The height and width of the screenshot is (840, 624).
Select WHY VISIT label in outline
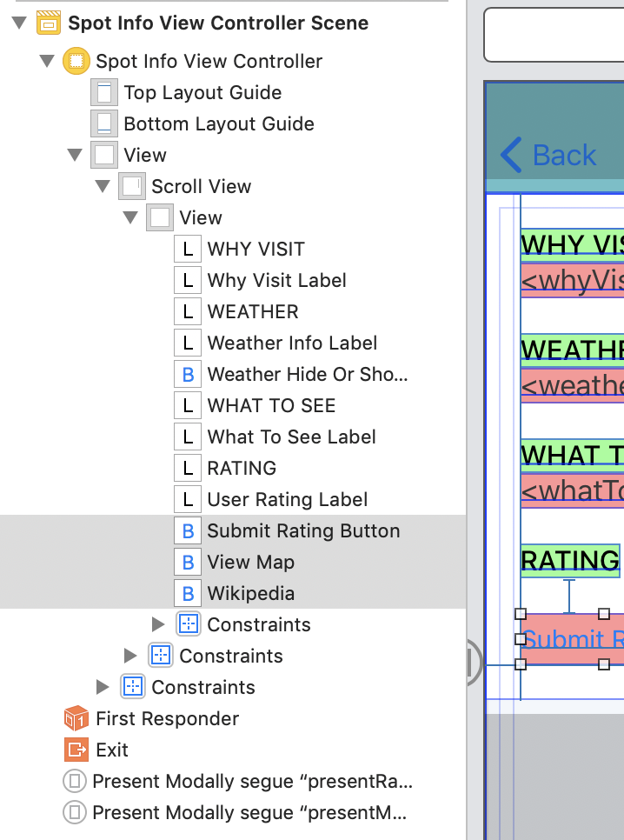click(256, 249)
